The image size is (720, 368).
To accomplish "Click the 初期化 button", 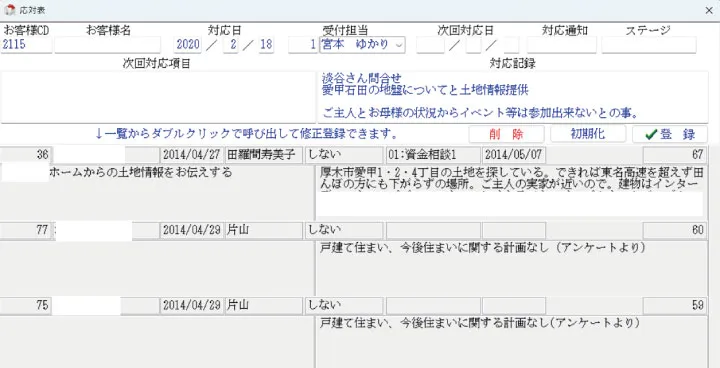I will (x=588, y=134).
